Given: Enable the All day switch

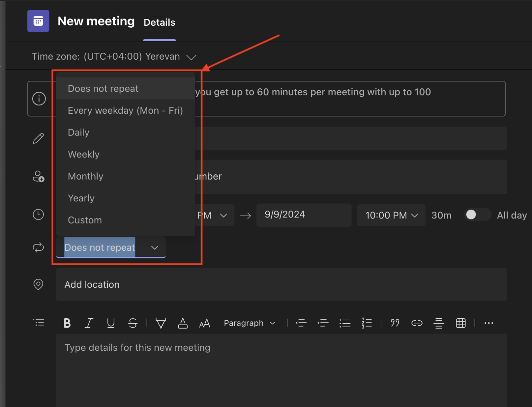Looking at the screenshot, I should click(x=477, y=215).
